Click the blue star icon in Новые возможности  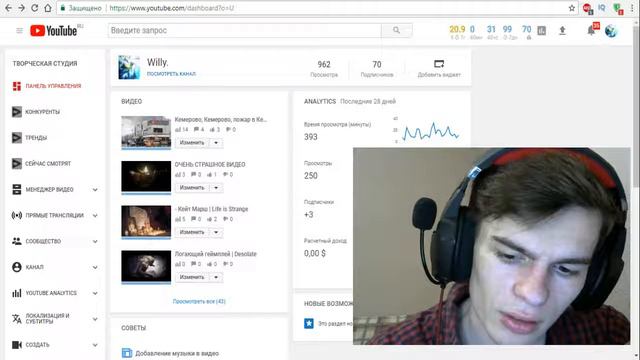[309, 323]
